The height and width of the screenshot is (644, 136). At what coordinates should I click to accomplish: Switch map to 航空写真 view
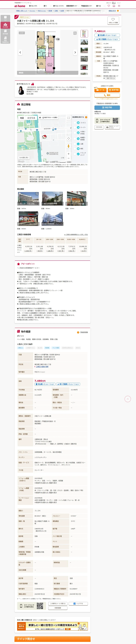[x=31, y=118]
